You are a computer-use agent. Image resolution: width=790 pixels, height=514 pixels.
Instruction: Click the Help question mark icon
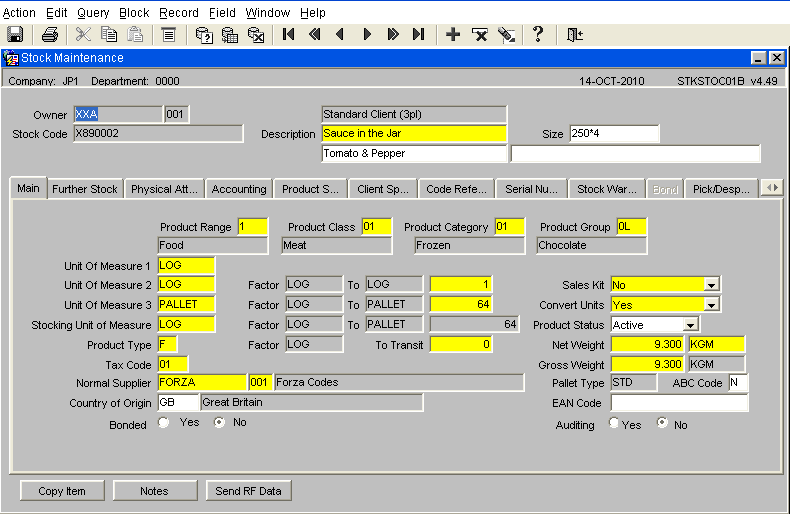click(538, 34)
